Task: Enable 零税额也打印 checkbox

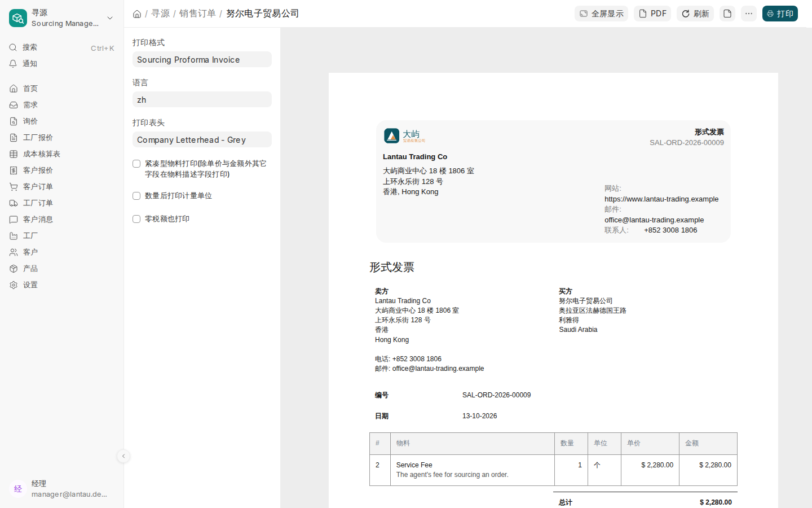Action: click(136, 219)
